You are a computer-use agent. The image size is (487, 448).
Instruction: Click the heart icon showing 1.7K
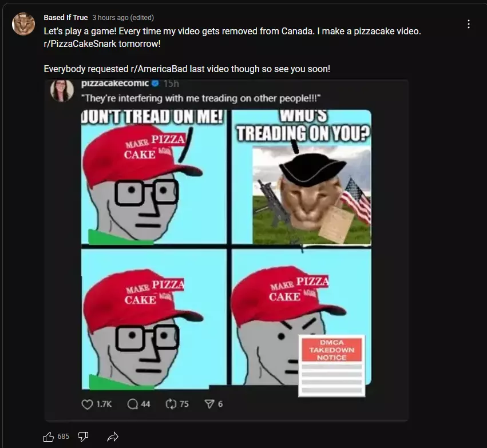(x=87, y=404)
